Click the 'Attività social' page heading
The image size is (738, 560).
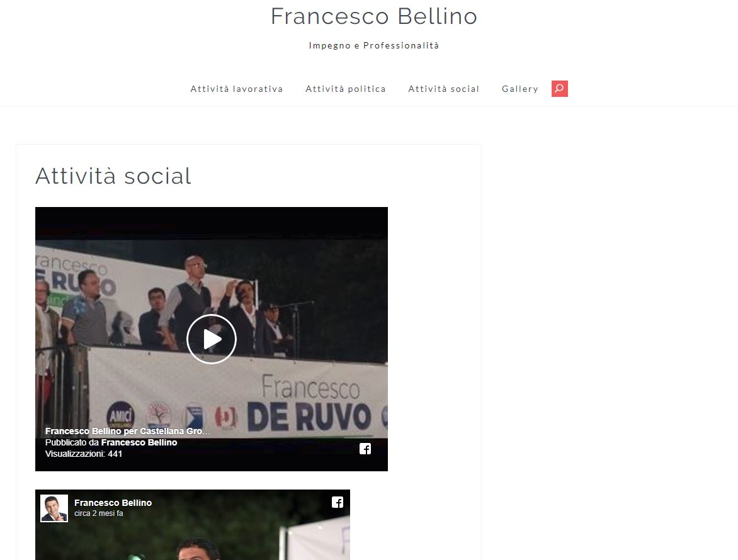pyautogui.click(x=113, y=176)
